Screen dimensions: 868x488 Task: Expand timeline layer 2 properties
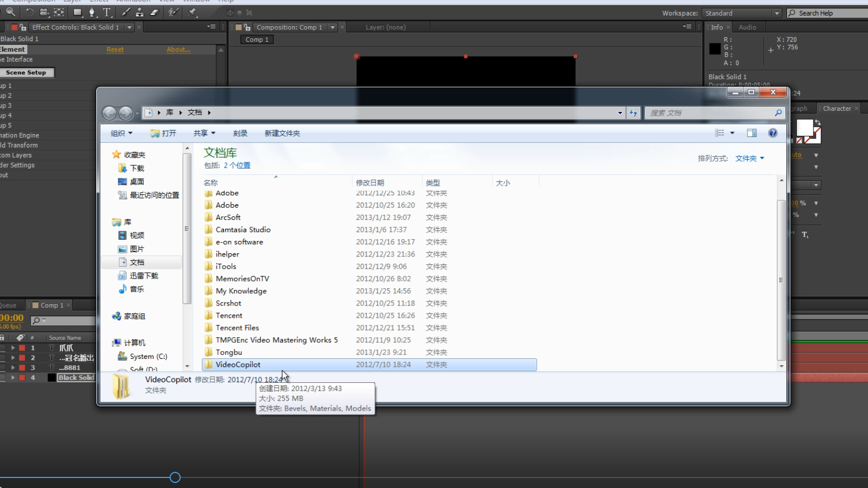coord(13,358)
